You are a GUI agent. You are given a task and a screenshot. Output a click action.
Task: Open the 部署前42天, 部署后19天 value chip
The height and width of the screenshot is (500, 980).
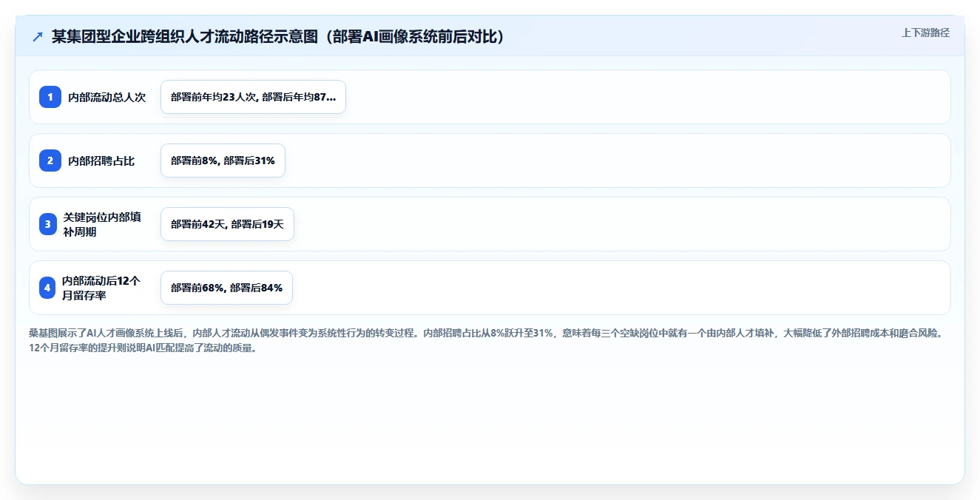click(x=227, y=224)
